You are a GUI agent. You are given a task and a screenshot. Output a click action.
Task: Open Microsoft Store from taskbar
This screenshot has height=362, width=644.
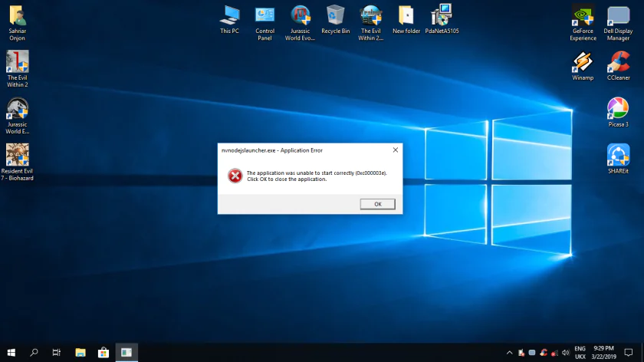click(103, 353)
